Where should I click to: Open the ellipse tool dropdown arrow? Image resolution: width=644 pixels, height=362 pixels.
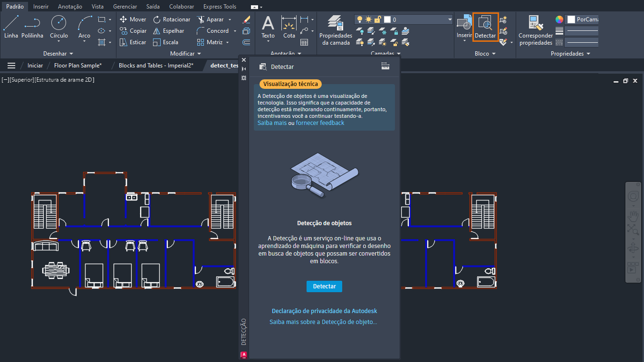[110, 31]
